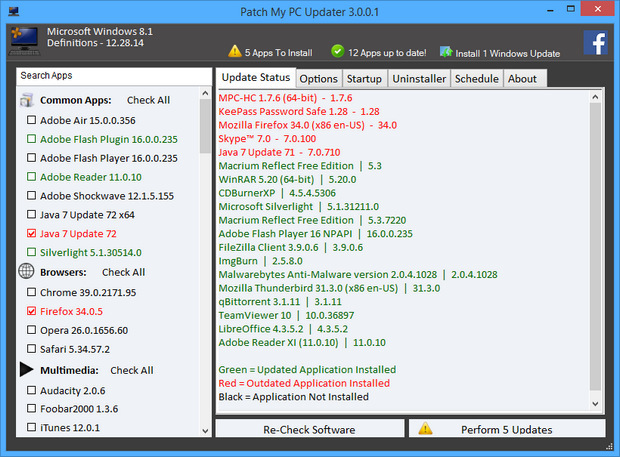Select the Microsoft Silverlight 5.1.31211.0 line
Image resolution: width=620 pixels, height=457 pixels.
(x=299, y=207)
